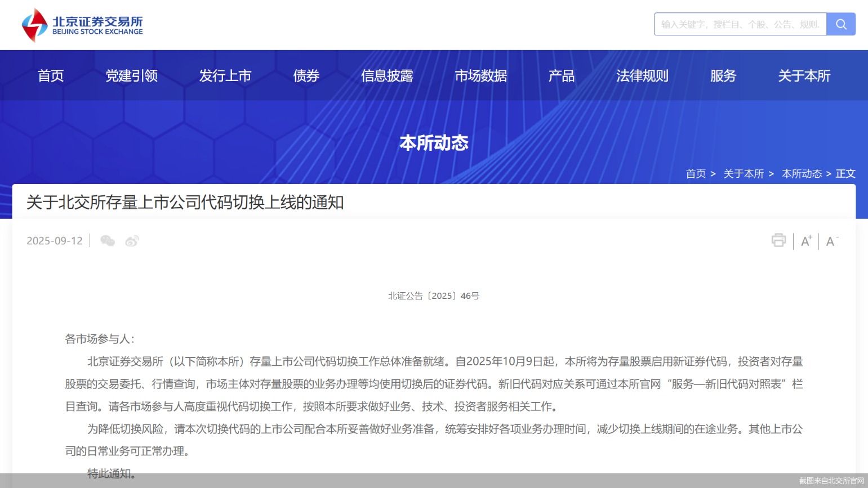
Task: Increase font size with A+ icon
Action: point(806,241)
